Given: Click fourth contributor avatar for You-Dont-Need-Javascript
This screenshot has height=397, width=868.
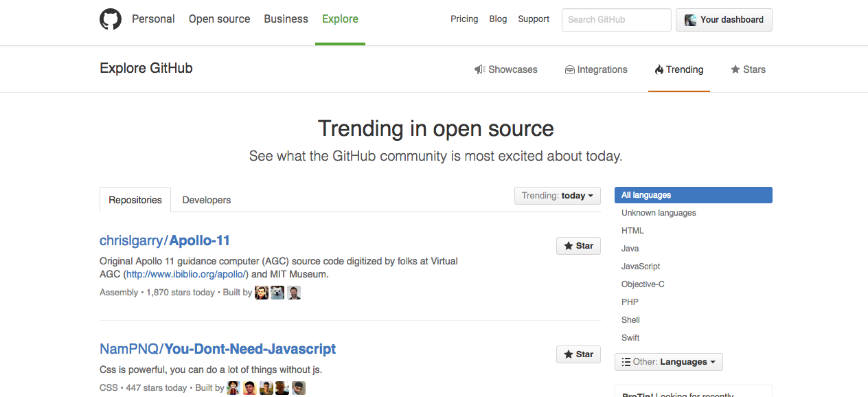Looking at the screenshot, I should pos(282,388).
